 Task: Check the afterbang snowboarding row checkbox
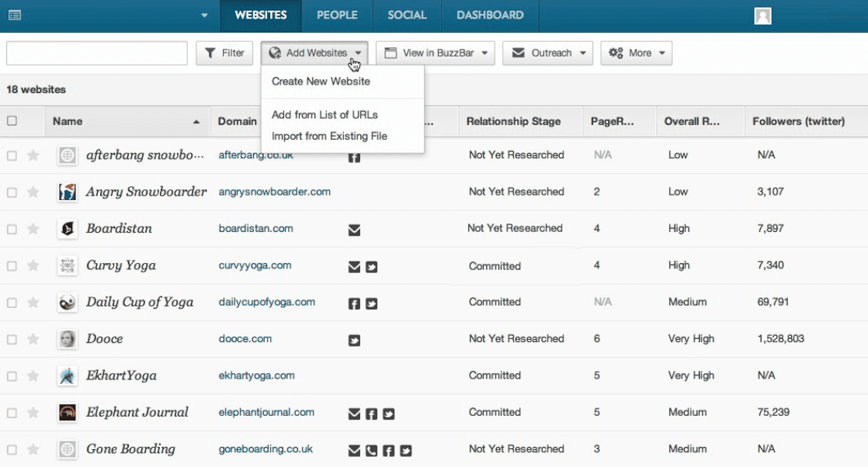click(12, 155)
